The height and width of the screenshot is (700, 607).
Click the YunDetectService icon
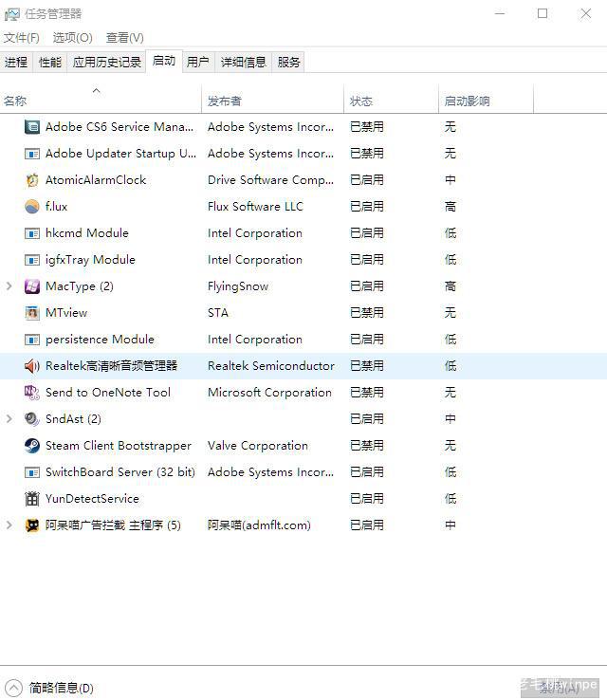pos(32,499)
